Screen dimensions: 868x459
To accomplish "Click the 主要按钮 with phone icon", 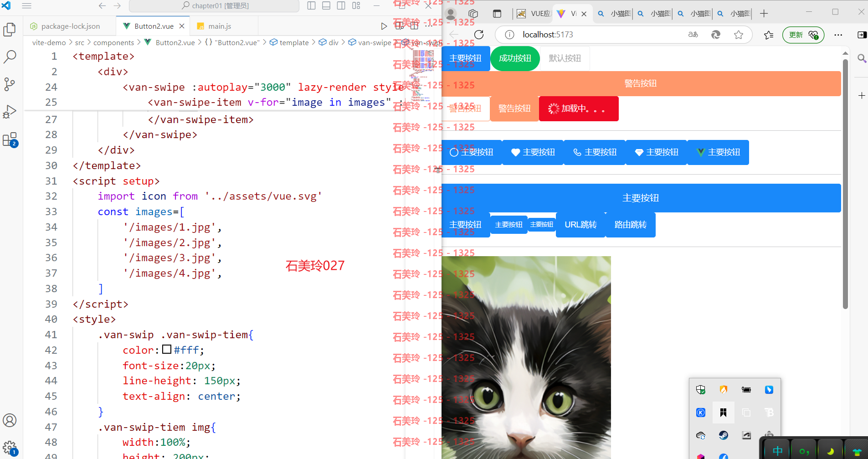I will [595, 152].
